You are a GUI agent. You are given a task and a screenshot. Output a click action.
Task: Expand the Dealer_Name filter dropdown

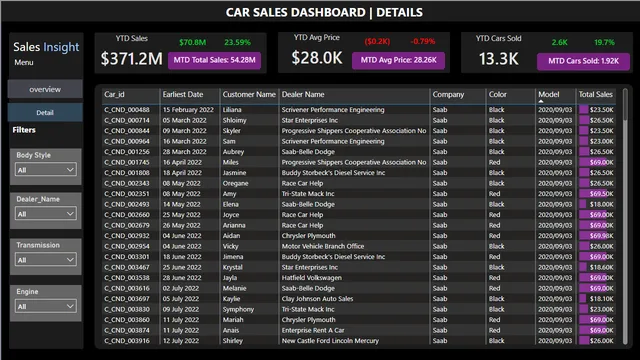click(46, 214)
